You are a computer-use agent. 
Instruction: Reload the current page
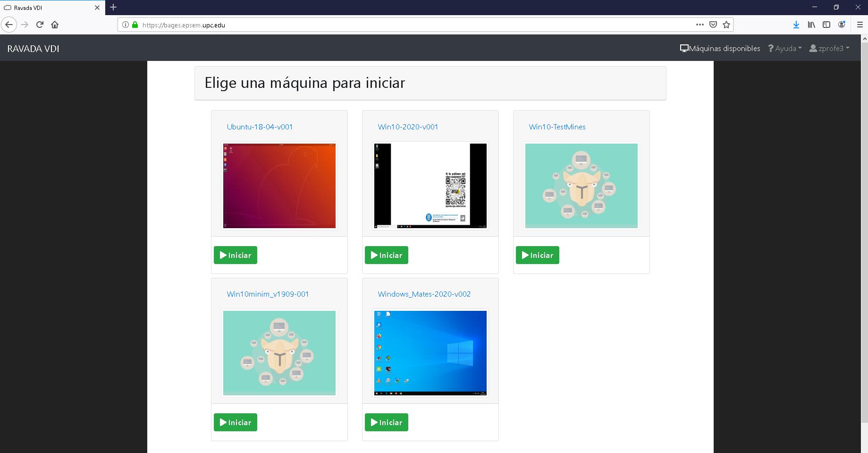[40, 25]
